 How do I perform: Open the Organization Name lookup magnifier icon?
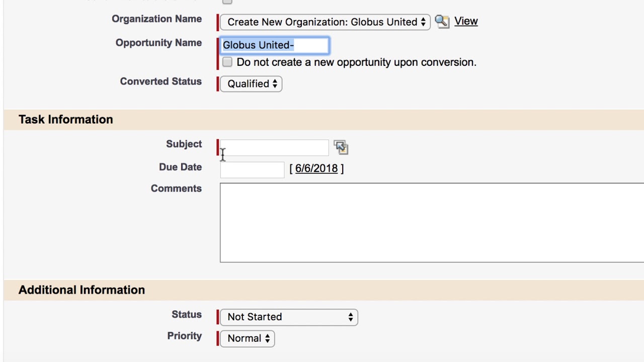click(x=442, y=22)
